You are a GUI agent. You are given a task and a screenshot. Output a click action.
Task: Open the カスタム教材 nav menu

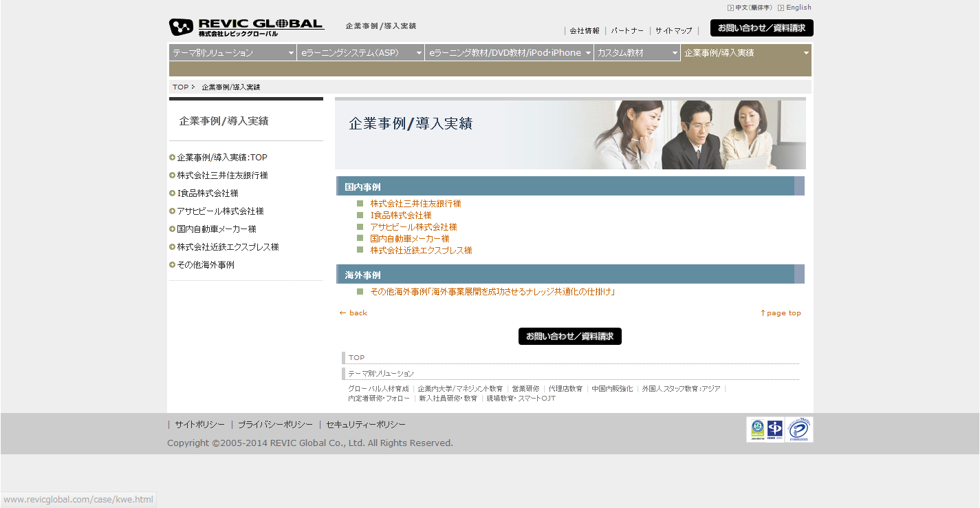(637, 53)
